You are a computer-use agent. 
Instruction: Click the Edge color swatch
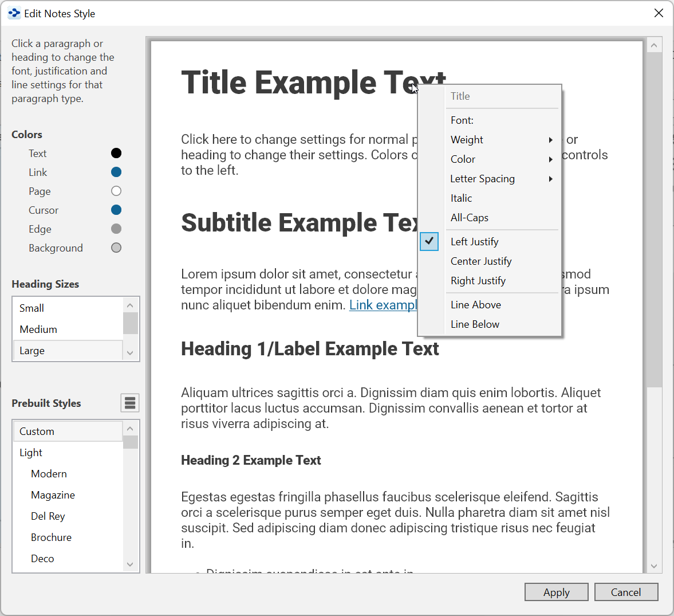point(116,229)
